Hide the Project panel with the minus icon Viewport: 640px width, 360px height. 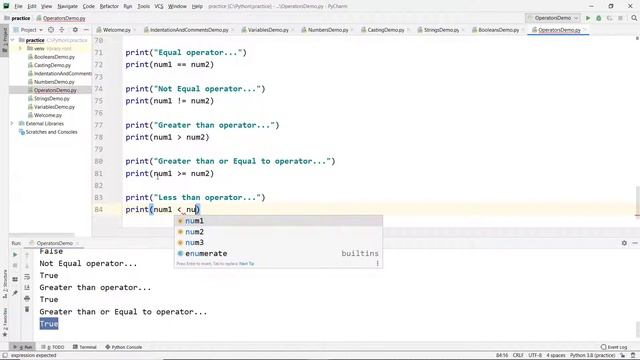click(x=86, y=30)
